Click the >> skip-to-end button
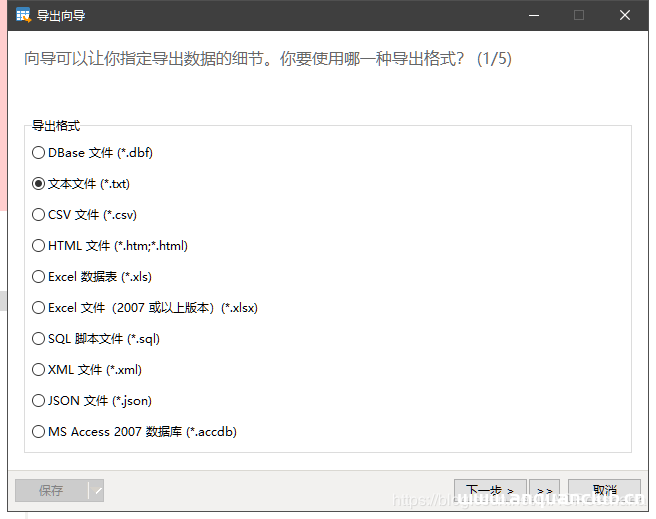The height and width of the screenshot is (519, 656). (x=544, y=490)
